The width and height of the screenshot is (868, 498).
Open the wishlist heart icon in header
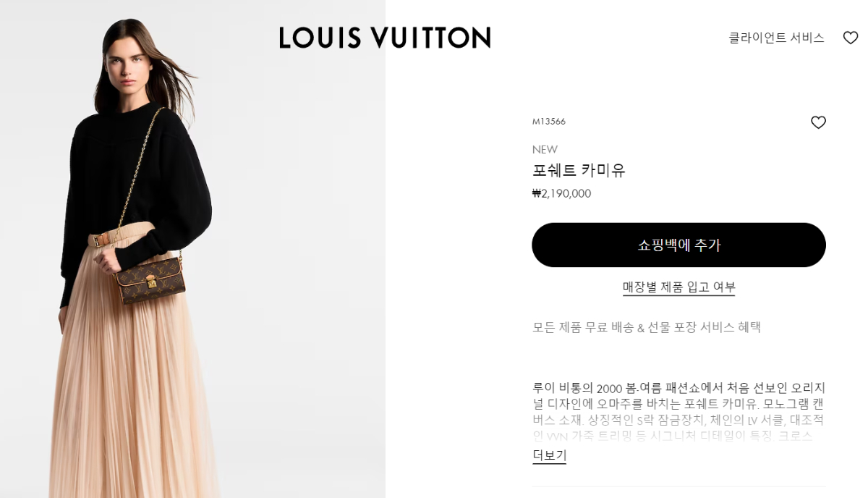851,38
